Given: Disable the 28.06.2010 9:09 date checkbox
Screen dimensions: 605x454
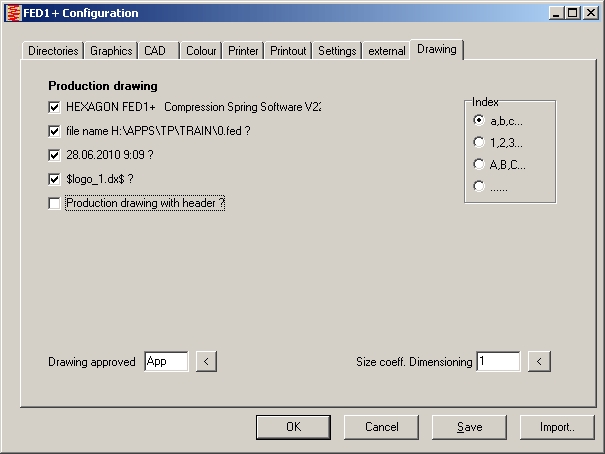Looking at the screenshot, I should pyautogui.click(x=54, y=155).
